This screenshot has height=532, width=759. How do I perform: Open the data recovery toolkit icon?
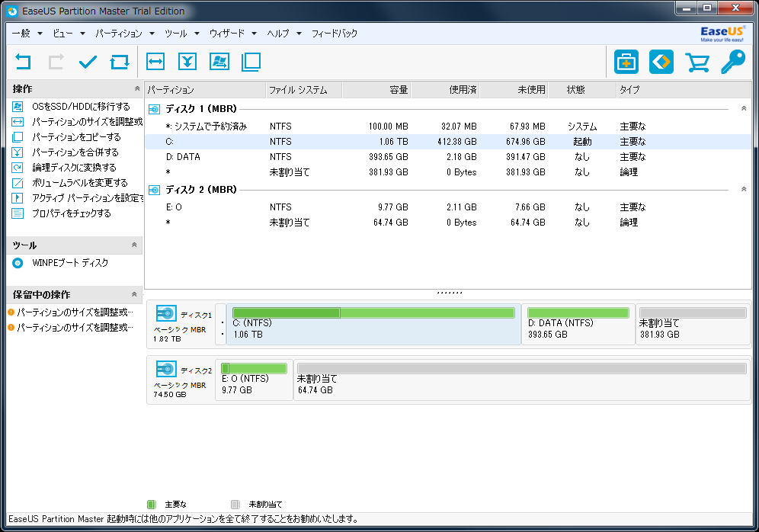(x=626, y=62)
